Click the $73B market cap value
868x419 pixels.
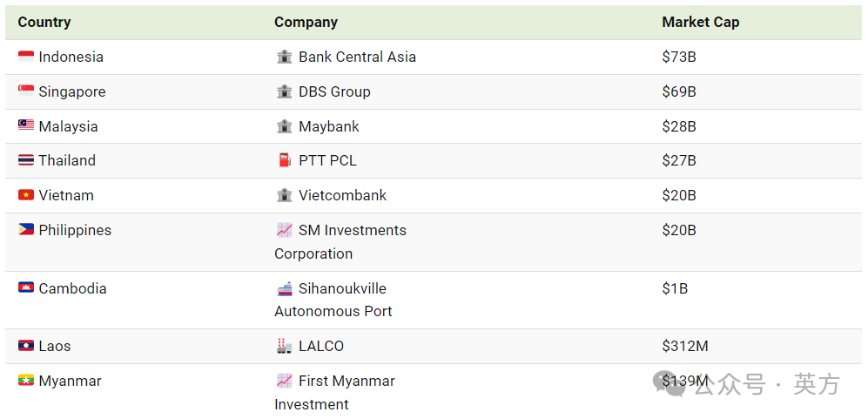pyautogui.click(x=679, y=57)
